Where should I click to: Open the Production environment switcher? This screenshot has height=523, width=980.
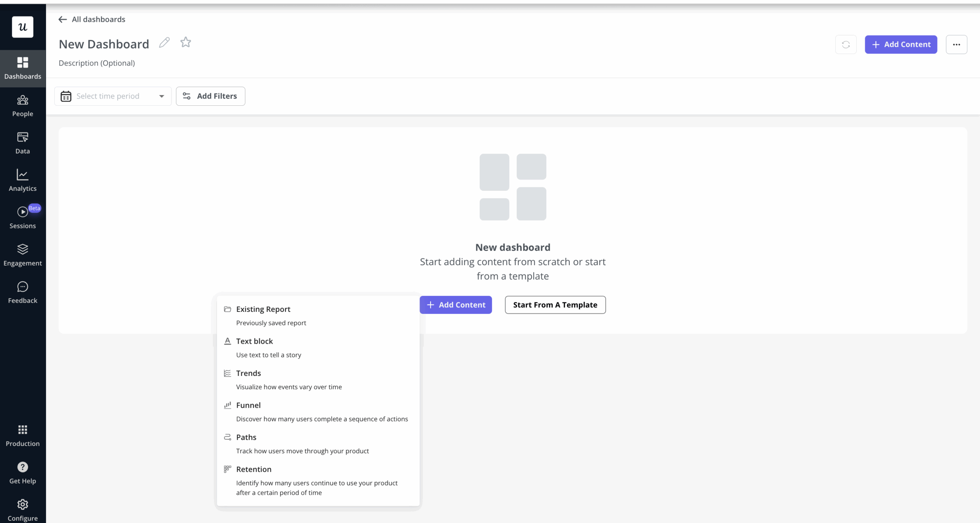coord(23,436)
